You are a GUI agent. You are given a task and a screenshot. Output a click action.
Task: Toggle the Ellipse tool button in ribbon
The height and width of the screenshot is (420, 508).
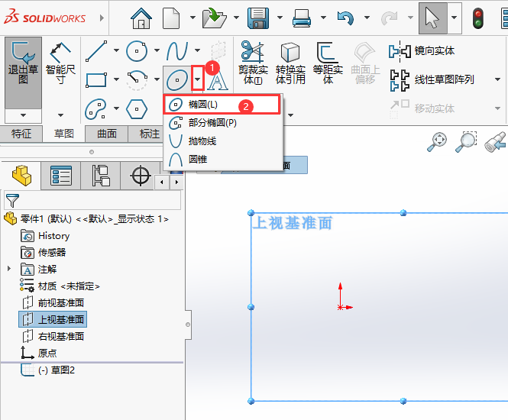pos(177,79)
